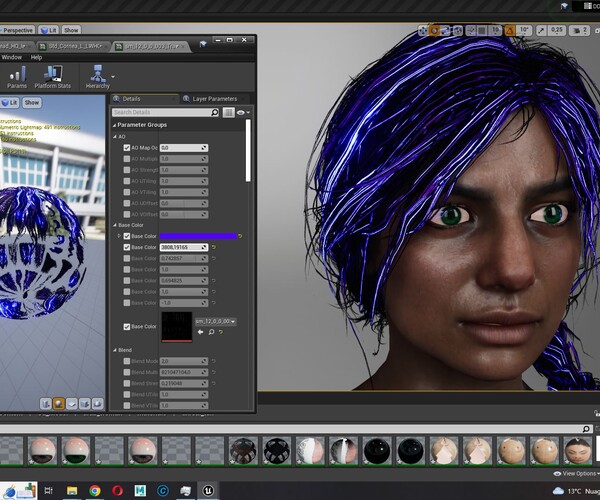Open material preview Show button

(32, 103)
